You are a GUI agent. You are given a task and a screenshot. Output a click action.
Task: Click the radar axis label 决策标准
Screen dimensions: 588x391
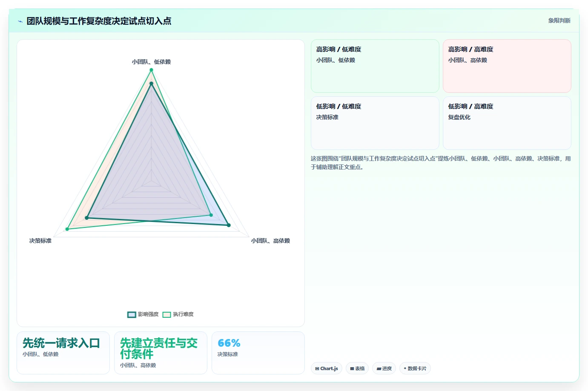40,241
